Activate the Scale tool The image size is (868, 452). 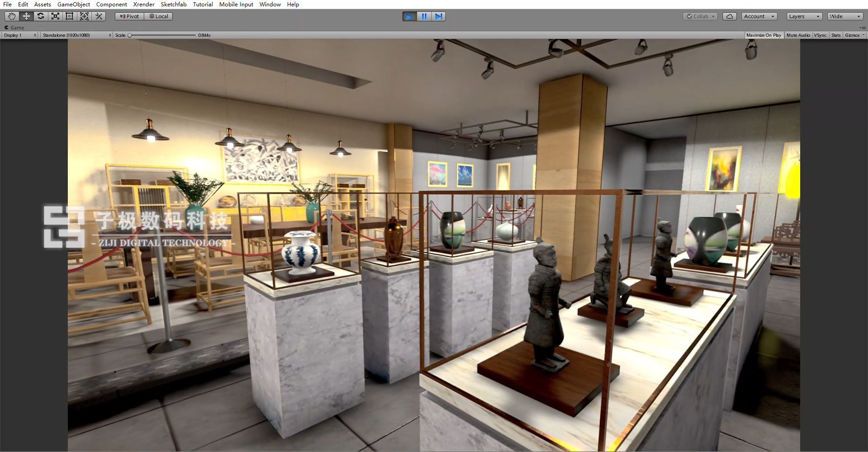[x=55, y=16]
